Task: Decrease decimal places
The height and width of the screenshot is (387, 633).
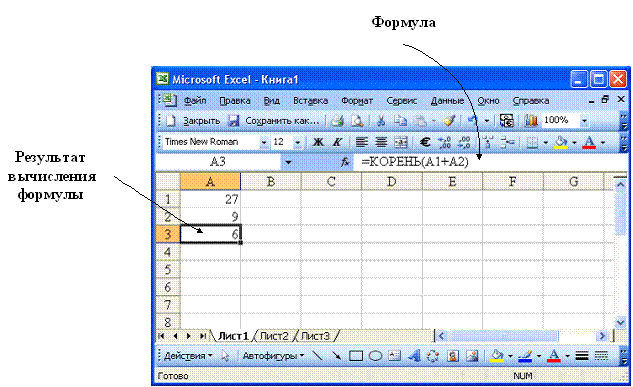Action: tap(464, 142)
